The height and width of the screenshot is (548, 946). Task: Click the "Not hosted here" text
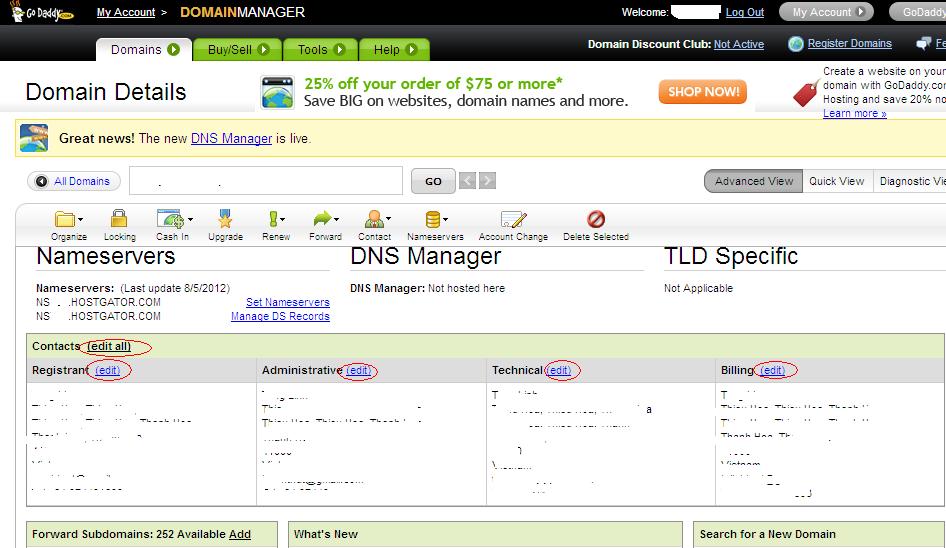466,288
